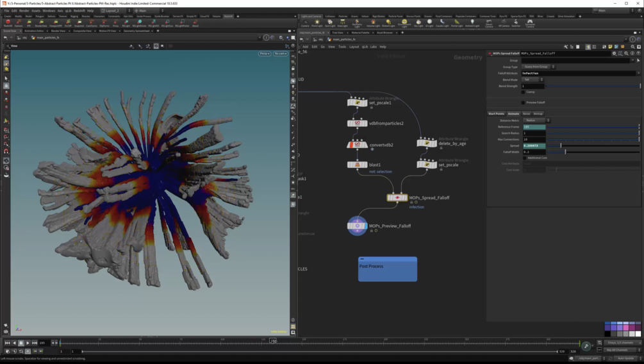
Task: Open network editor wrench tools icon
Action: [566, 47]
